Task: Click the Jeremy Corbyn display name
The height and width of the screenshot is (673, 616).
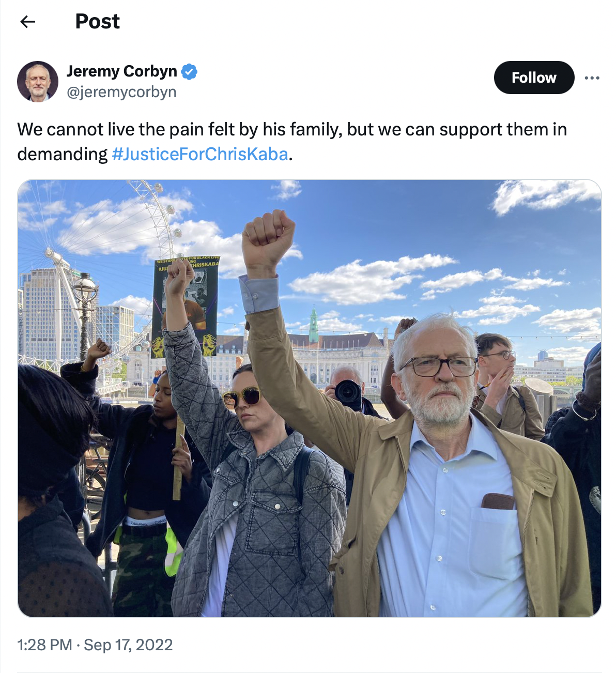Action: click(122, 71)
